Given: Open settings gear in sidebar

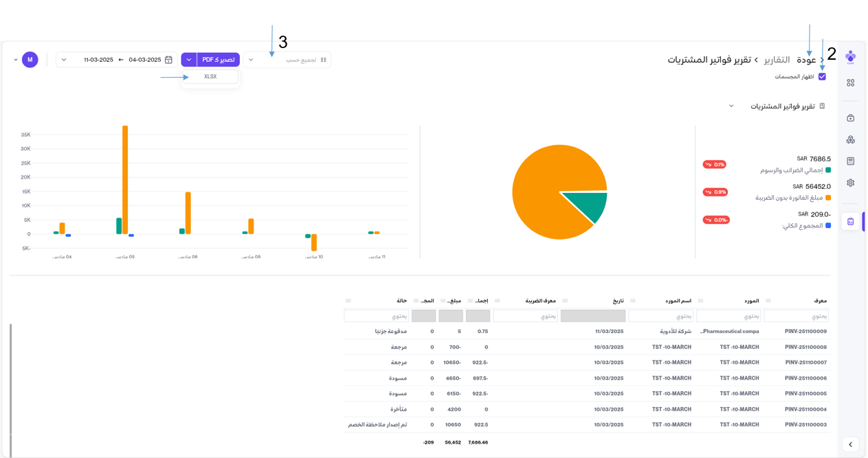Looking at the screenshot, I should [850, 183].
